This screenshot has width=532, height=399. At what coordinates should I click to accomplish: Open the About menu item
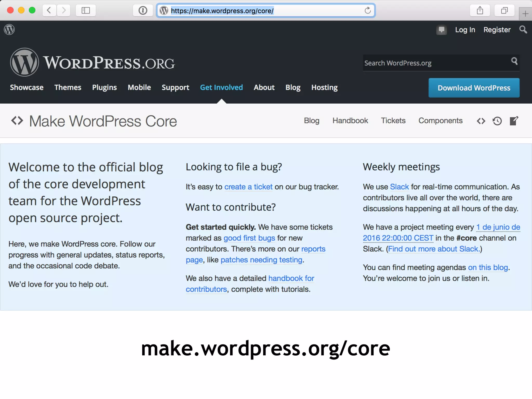[x=264, y=88]
